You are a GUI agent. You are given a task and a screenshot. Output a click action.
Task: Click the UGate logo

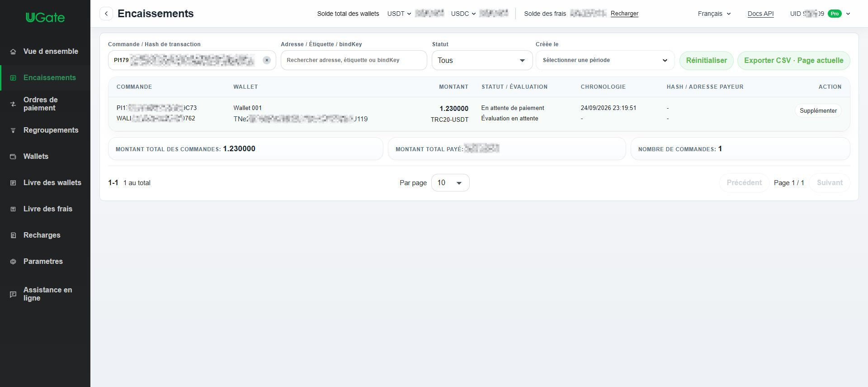point(45,18)
